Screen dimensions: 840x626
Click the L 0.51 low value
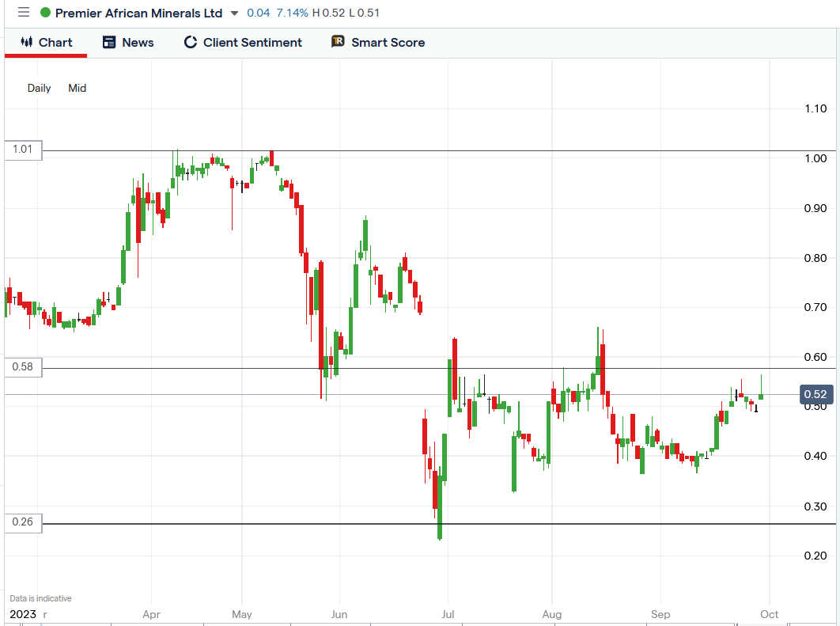pyautogui.click(x=364, y=13)
